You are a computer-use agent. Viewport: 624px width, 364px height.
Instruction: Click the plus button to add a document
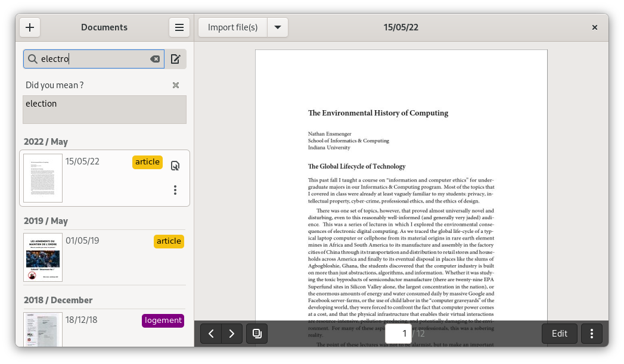[30, 27]
